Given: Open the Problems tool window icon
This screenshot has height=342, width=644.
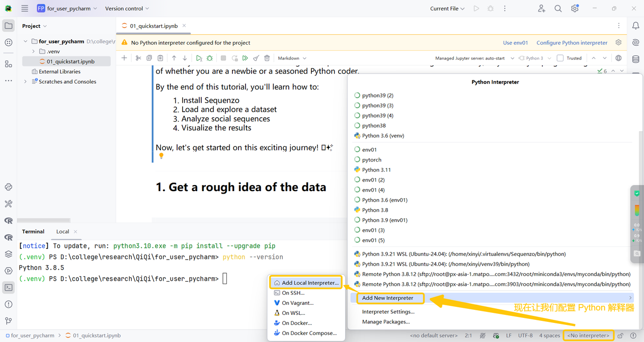Looking at the screenshot, I should click(9, 304).
